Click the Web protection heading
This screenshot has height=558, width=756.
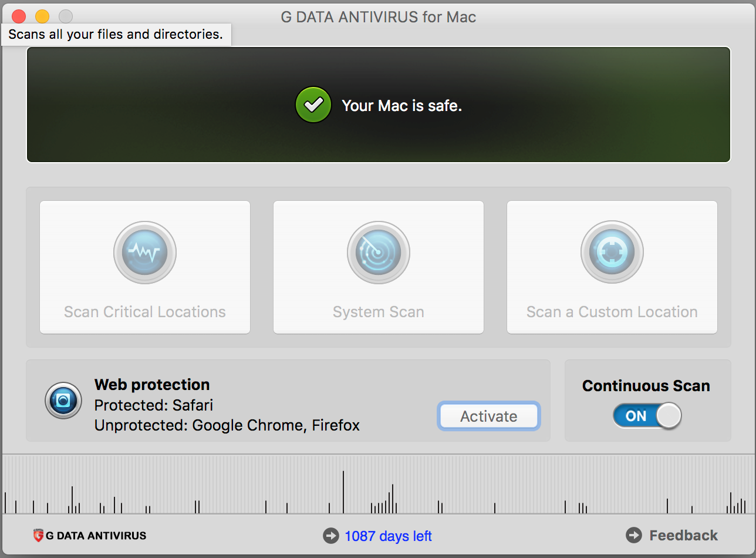coord(152,385)
